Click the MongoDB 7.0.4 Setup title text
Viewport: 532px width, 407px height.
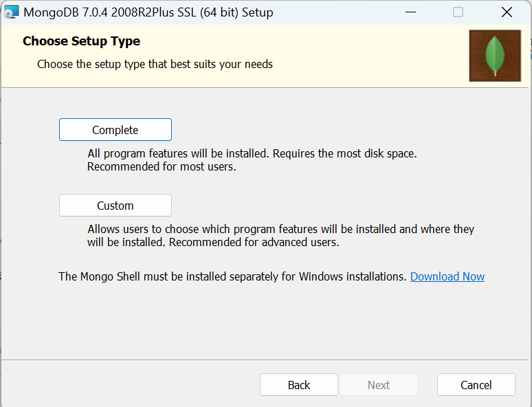(148, 12)
